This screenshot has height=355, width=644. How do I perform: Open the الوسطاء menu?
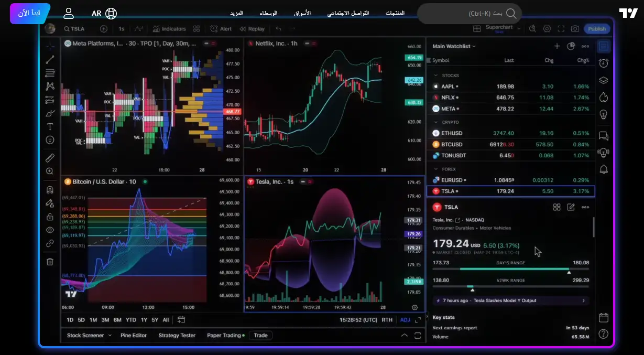click(x=269, y=13)
